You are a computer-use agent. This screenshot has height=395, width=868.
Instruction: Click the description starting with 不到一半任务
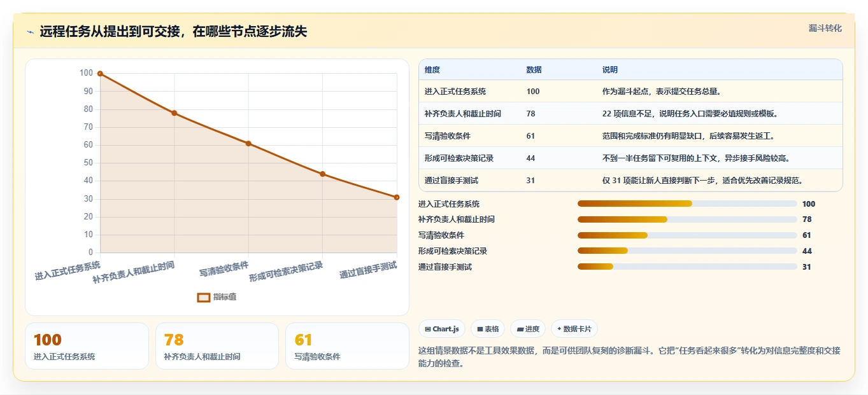[x=696, y=158]
